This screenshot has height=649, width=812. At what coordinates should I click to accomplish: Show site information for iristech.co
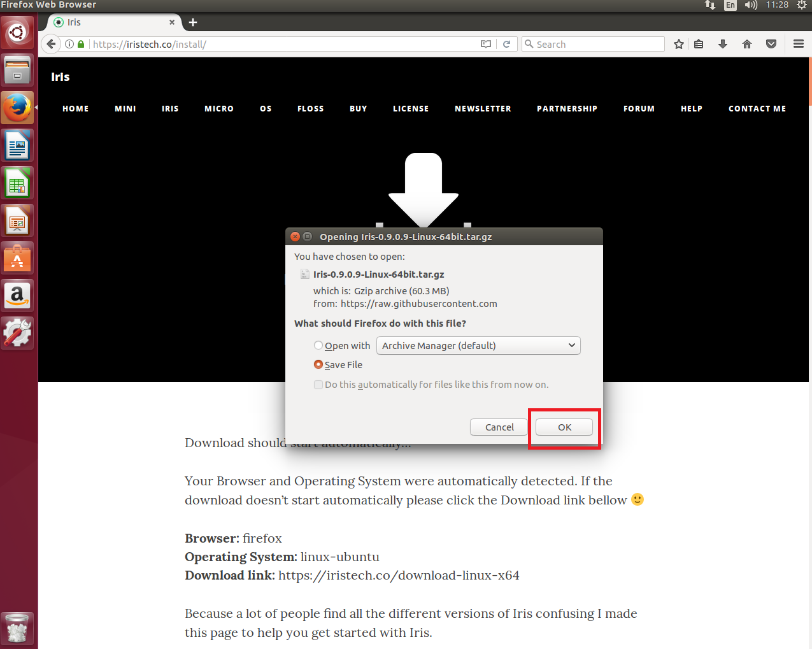point(69,44)
